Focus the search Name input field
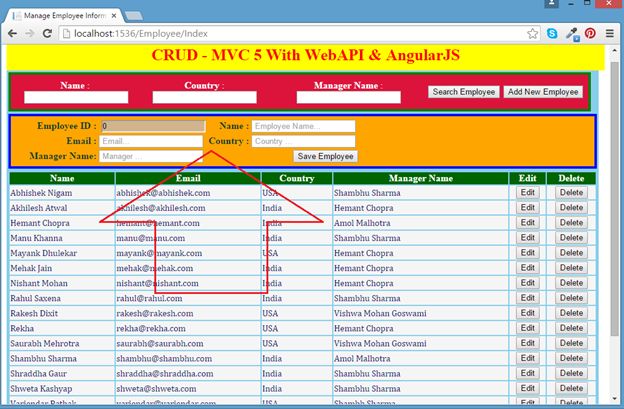The image size is (624, 409). 76,97
